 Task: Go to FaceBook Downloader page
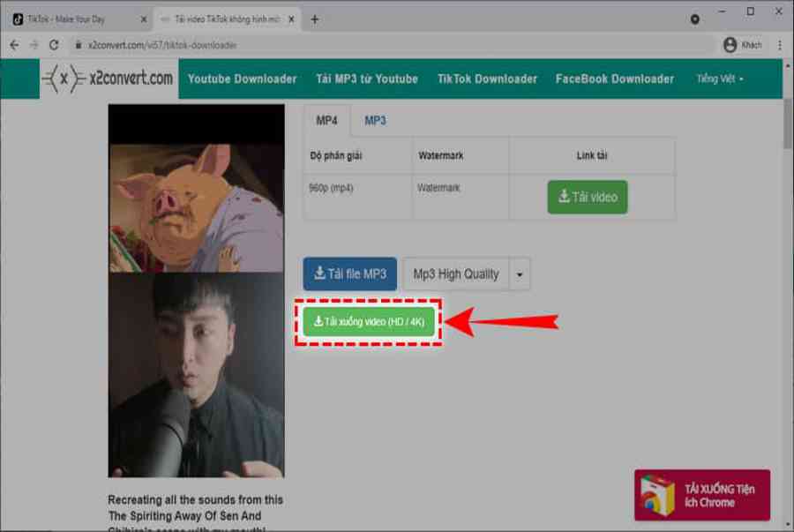click(x=614, y=79)
